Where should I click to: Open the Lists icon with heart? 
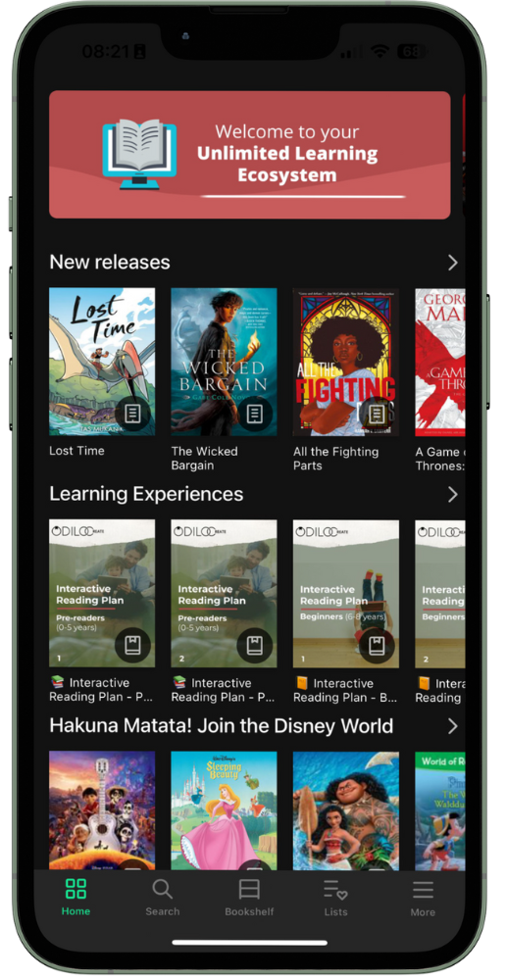(x=336, y=889)
